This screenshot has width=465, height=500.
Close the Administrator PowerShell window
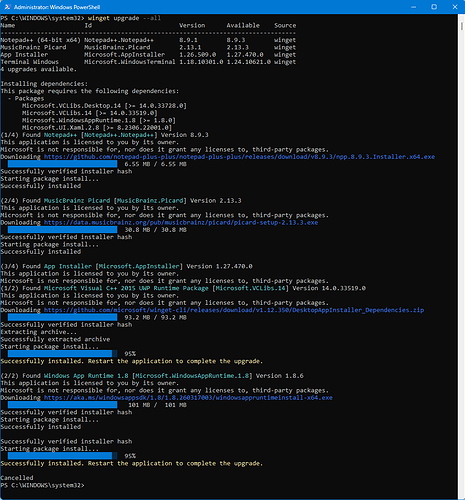[455, 7]
